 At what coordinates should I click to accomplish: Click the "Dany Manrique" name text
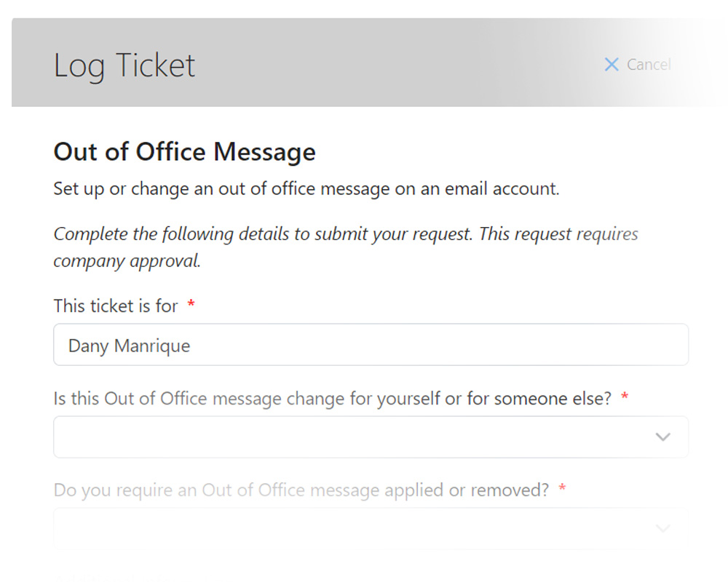pyautogui.click(x=129, y=346)
